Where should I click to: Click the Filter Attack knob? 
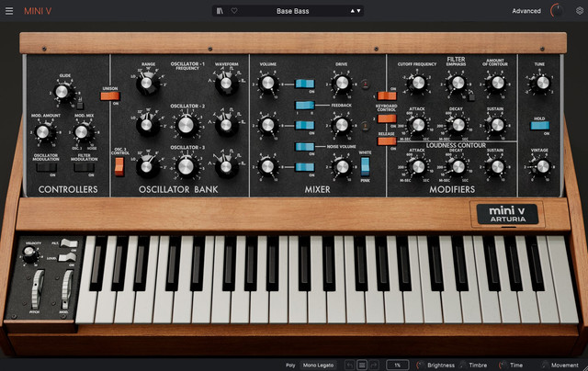[418, 125]
